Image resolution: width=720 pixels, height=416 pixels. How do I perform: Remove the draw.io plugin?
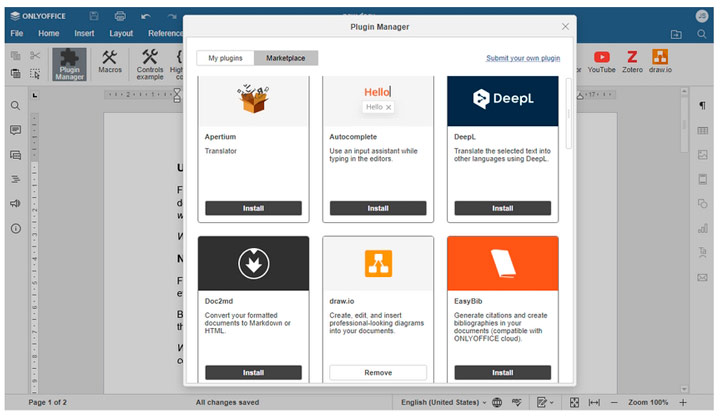click(x=378, y=372)
